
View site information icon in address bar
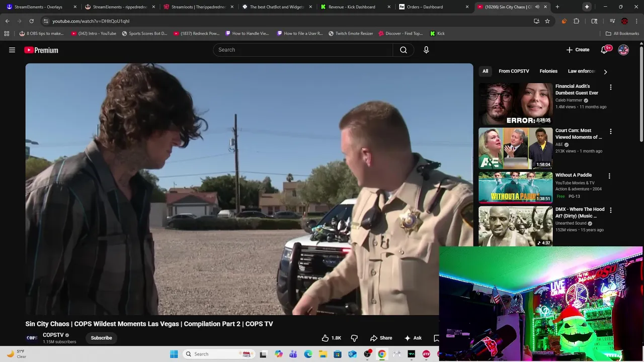pyautogui.click(x=46, y=21)
